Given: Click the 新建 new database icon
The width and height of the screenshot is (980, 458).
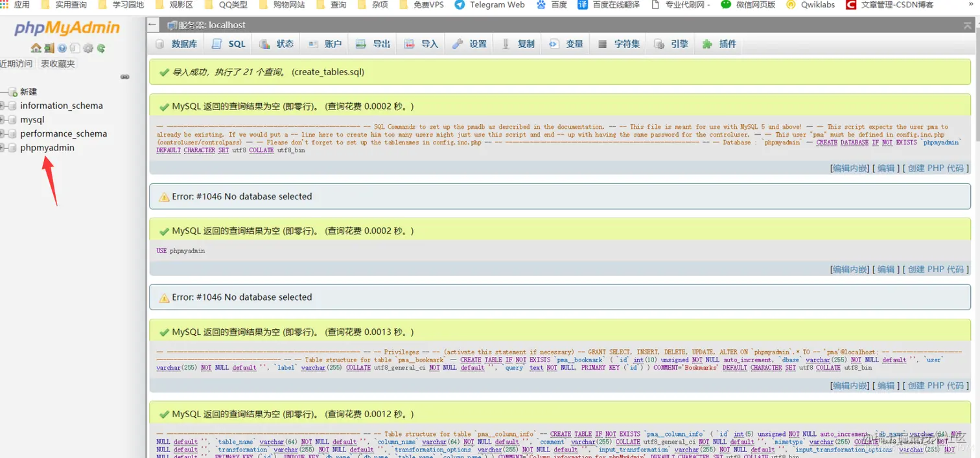Looking at the screenshot, I should click(12, 92).
